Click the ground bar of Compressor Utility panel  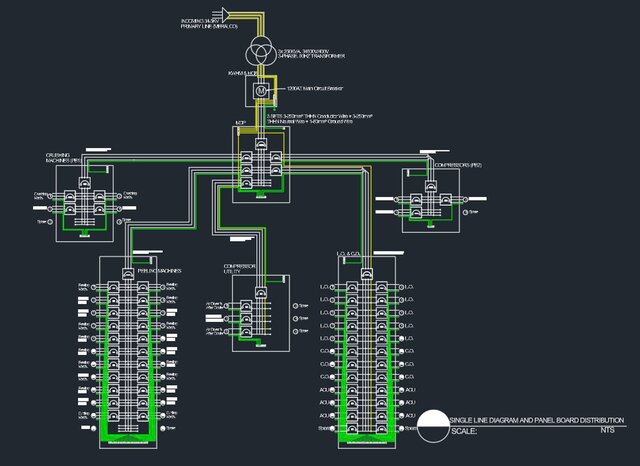260,346
